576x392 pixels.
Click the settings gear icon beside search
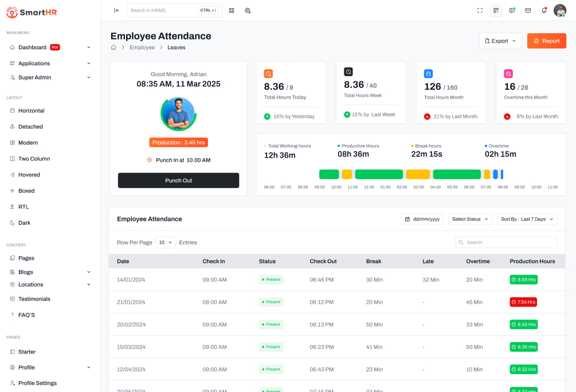[x=248, y=10]
